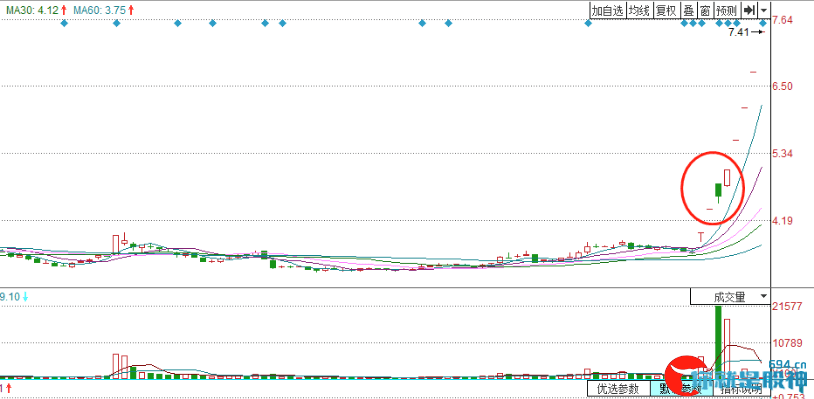Click the jump-to-latest arrow icon
The height and width of the screenshot is (399, 814).
(x=749, y=10)
